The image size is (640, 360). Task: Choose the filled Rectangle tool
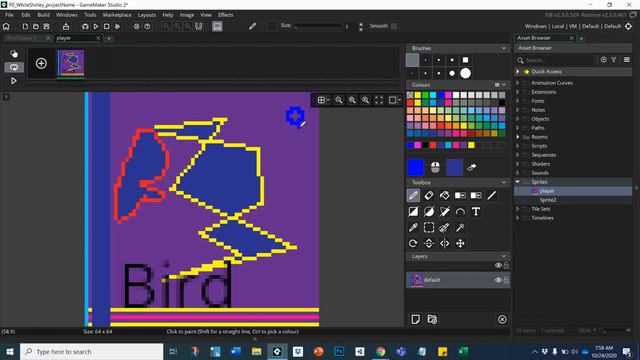tap(413, 211)
